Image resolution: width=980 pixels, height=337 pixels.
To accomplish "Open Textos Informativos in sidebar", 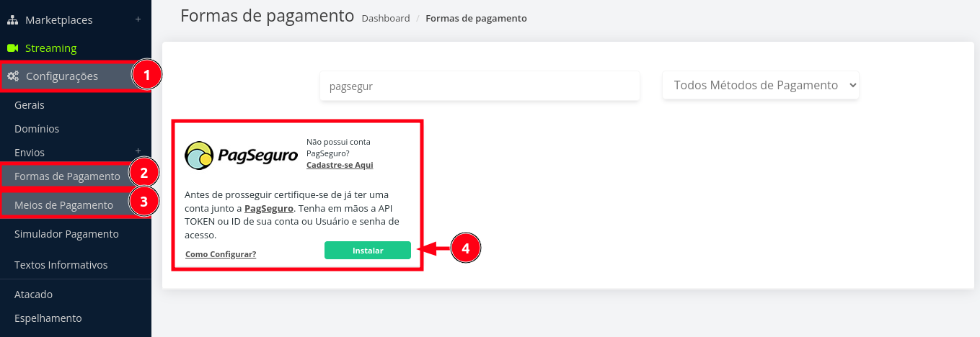I will point(61,265).
